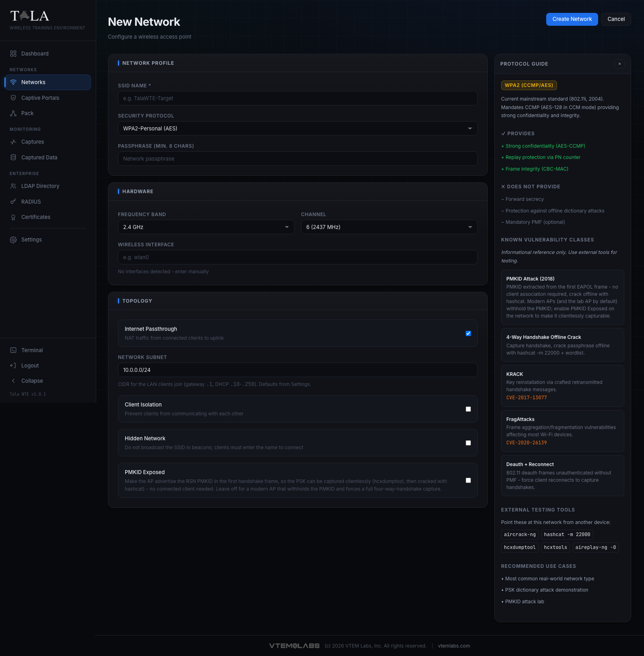Open the Pack menu item

point(48,113)
